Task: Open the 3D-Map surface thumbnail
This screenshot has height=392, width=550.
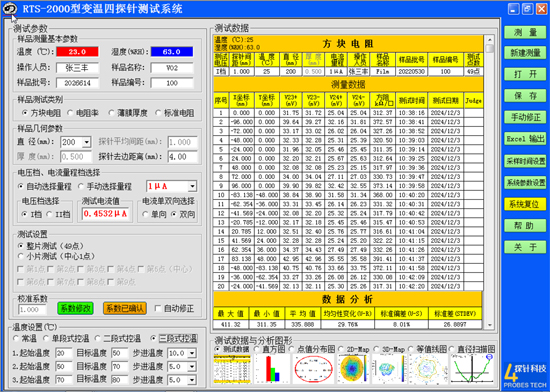Action: coord(389,369)
